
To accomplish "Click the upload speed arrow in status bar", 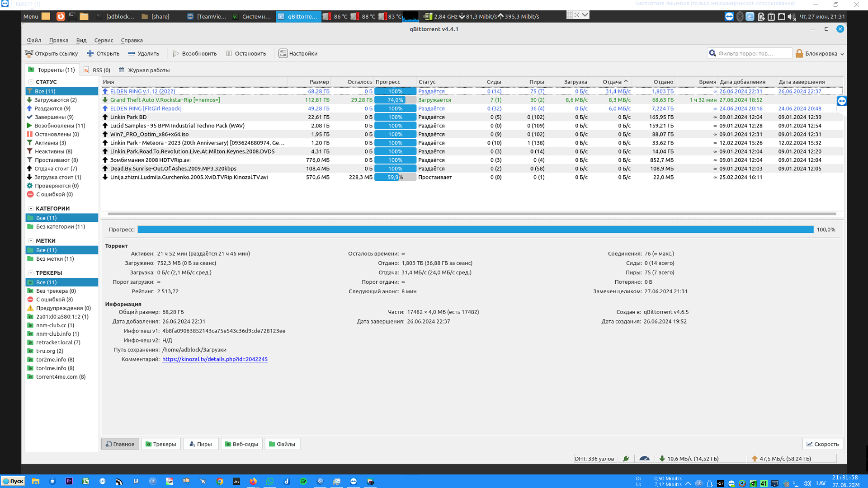I will point(755,459).
